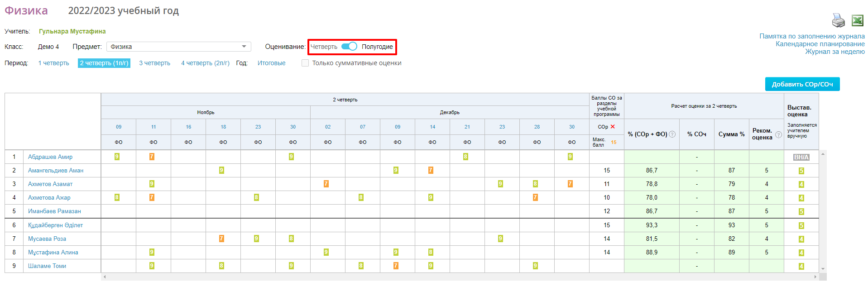Enable Только суммативные оценки checkbox

(x=305, y=63)
